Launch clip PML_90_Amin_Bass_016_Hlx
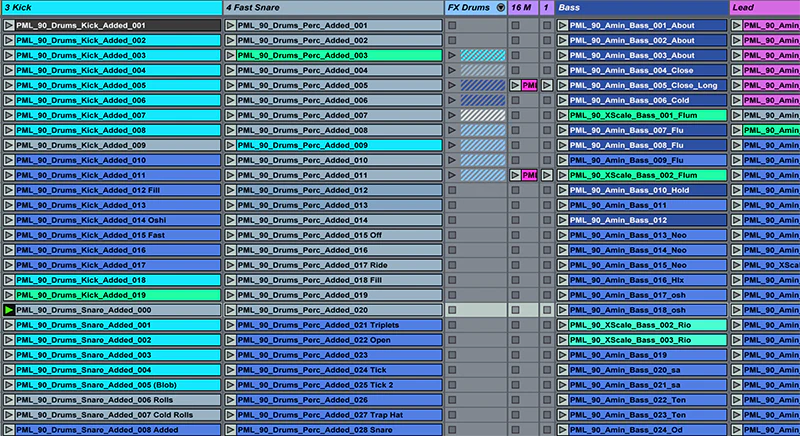 (563, 280)
